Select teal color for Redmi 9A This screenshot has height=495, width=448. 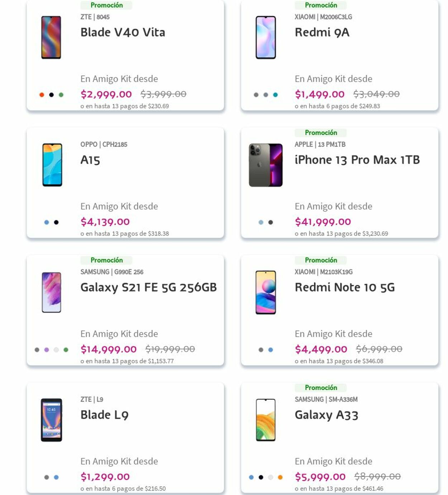tap(275, 95)
